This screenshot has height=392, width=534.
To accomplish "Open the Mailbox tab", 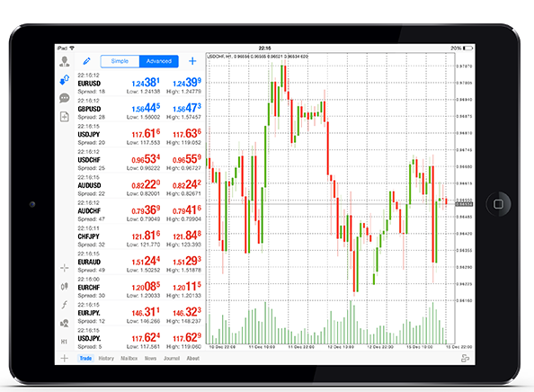I will 129,358.
